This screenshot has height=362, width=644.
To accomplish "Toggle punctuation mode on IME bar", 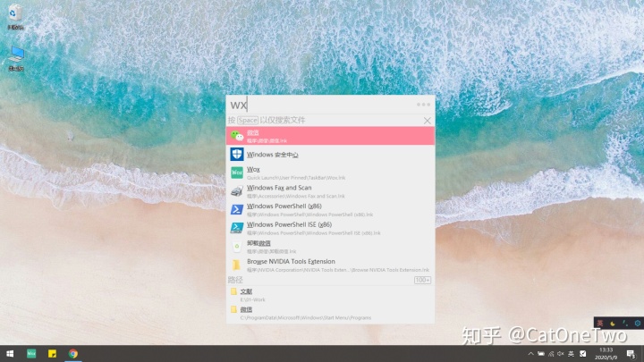I will click(625, 324).
